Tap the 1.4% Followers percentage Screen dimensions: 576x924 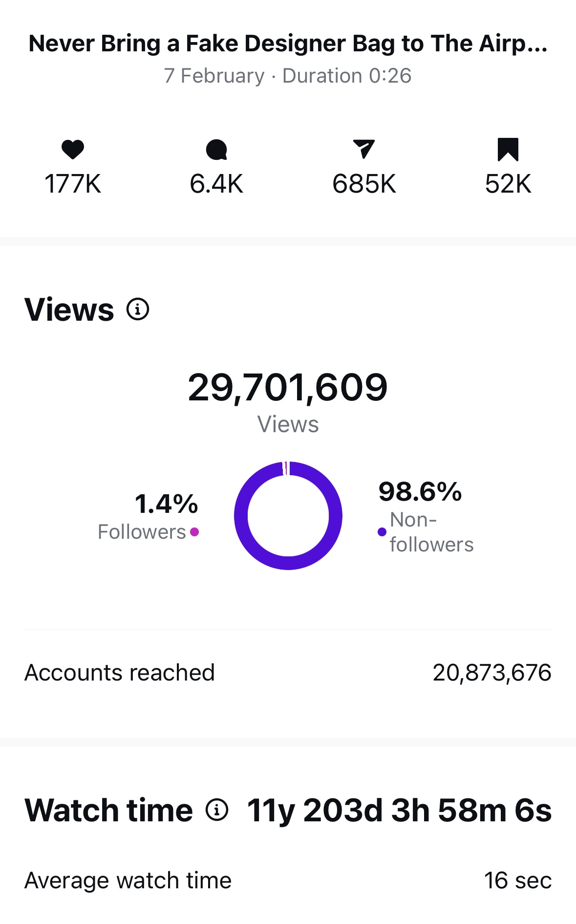tap(166, 504)
